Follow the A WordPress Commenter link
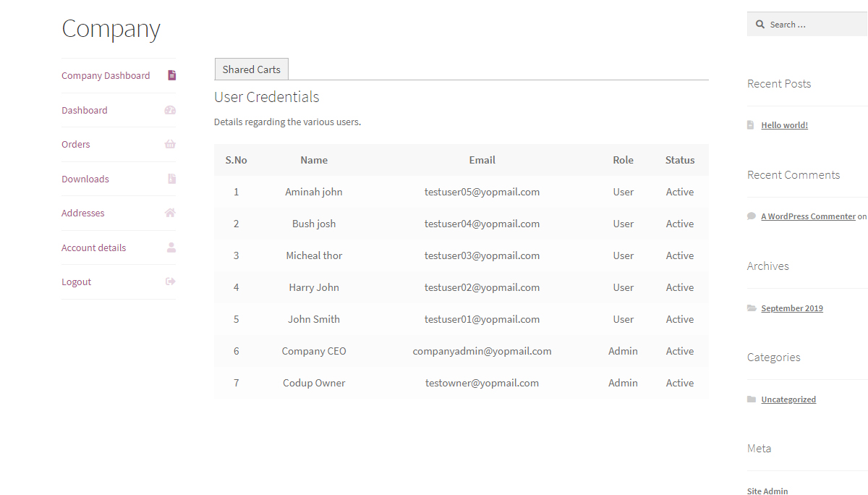This screenshot has height=495, width=868. tap(808, 216)
